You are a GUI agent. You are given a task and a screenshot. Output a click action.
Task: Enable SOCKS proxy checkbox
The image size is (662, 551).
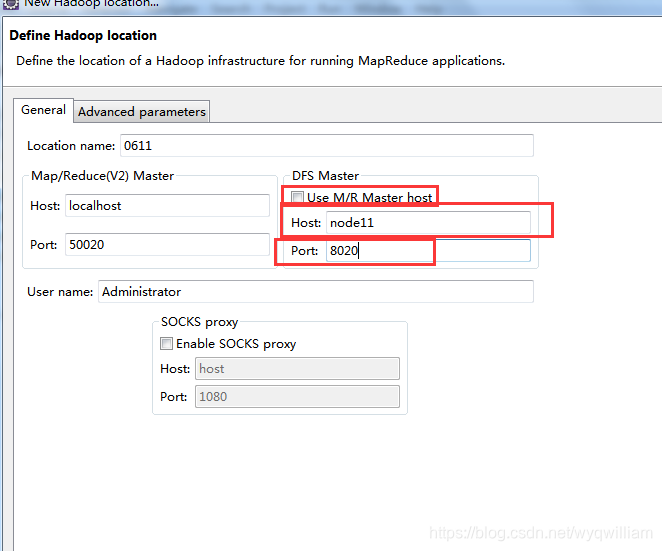point(166,343)
